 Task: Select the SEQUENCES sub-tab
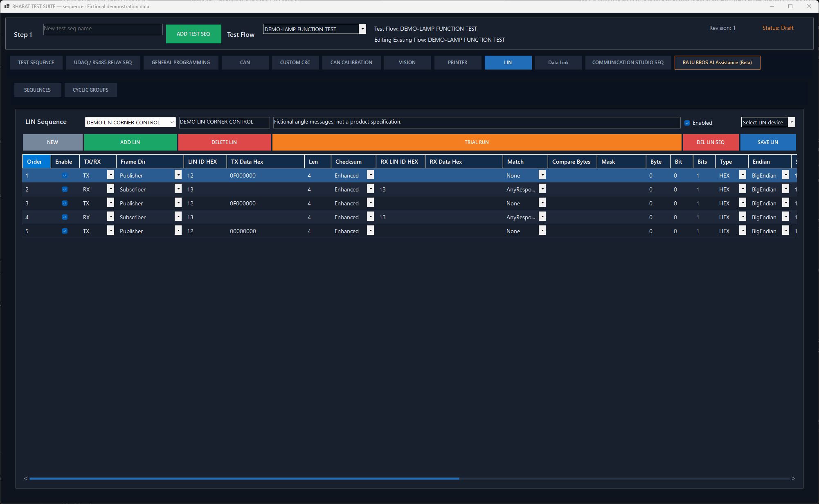(37, 90)
